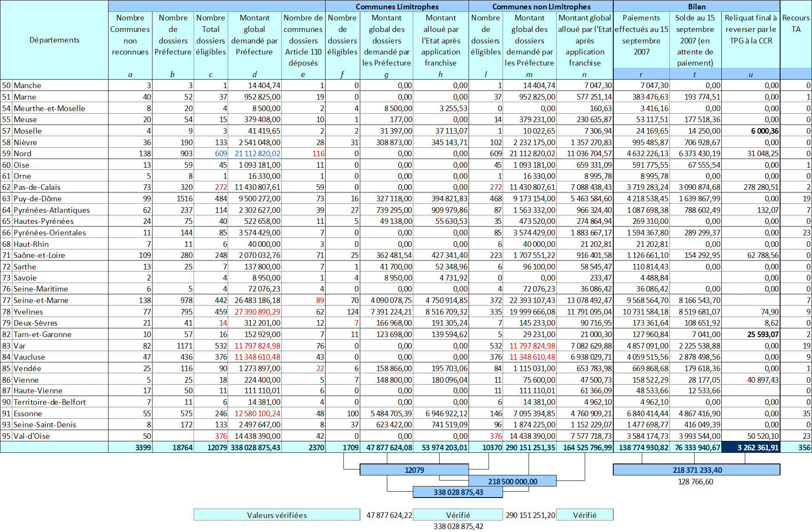812x532 pixels.
Task: Click Vérifié box beside 47 877 624,22
Action: [x=457, y=515]
